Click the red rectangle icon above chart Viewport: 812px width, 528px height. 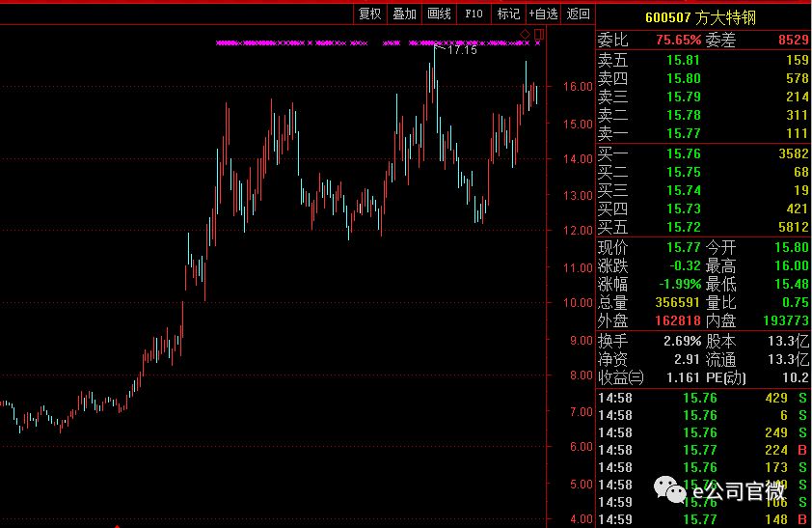tap(538, 35)
